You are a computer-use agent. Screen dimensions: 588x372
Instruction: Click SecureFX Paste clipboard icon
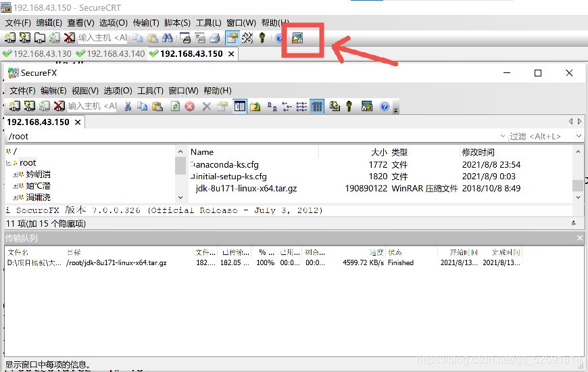157,107
